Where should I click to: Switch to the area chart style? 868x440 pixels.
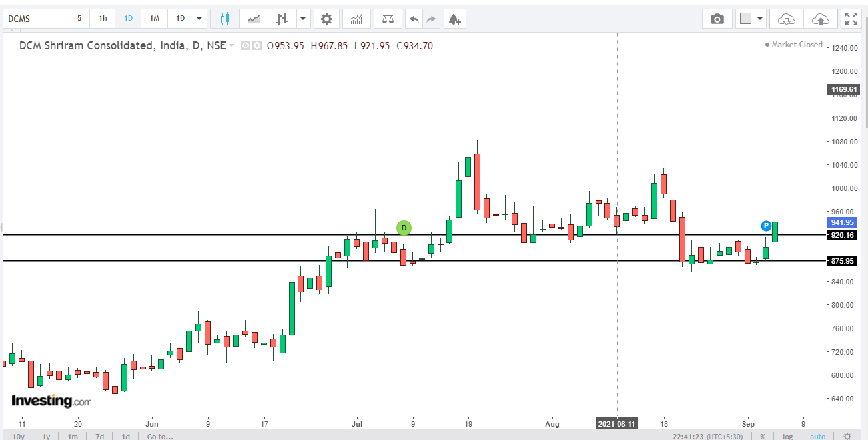coord(254,19)
